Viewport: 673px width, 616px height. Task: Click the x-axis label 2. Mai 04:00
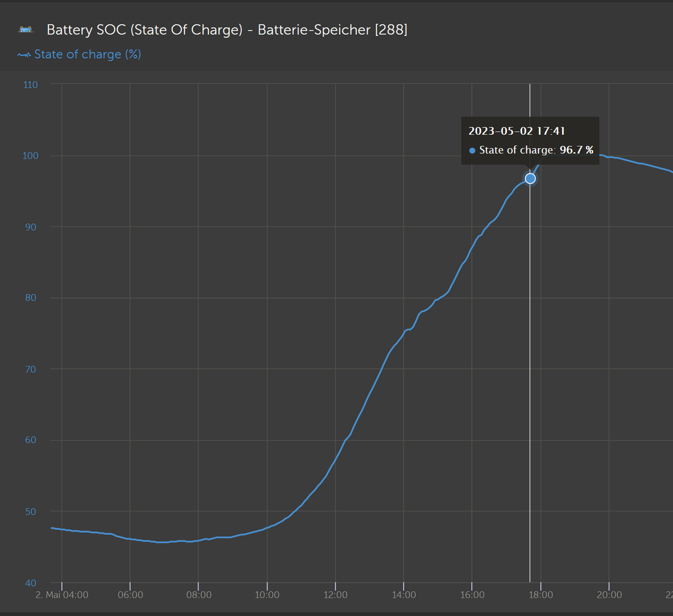tap(62, 595)
